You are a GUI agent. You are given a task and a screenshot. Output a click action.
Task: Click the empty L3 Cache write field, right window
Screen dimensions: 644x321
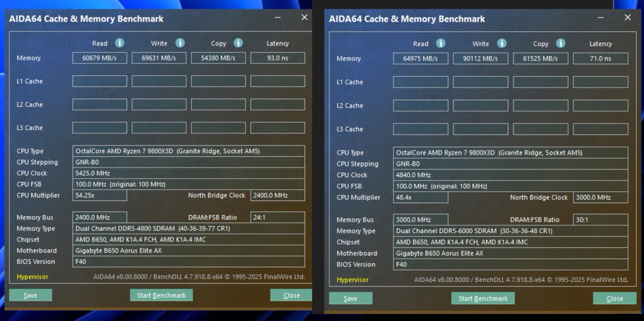click(x=481, y=129)
